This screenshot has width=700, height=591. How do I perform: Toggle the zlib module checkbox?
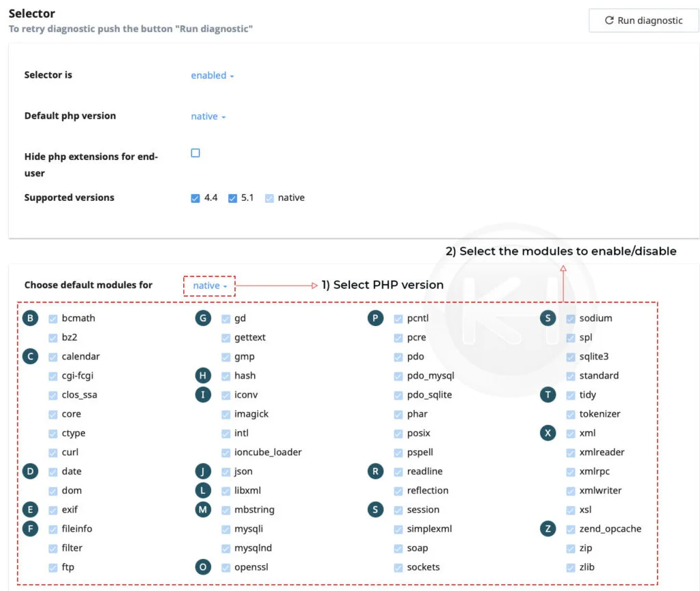(x=570, y=567)
